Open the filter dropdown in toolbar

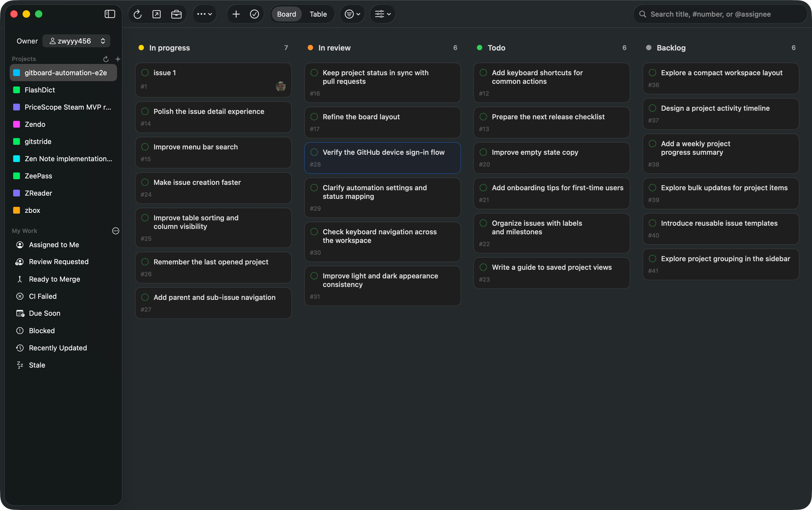(x=352, y=14)
